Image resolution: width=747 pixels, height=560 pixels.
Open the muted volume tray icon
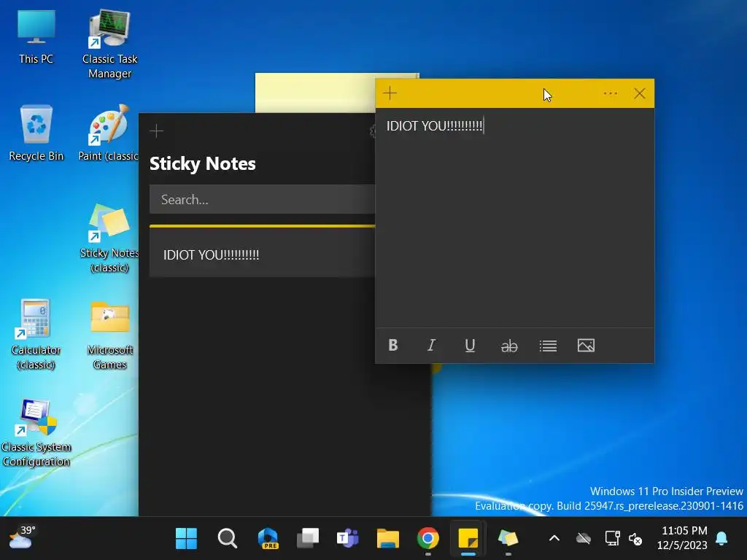pos(635,539)
